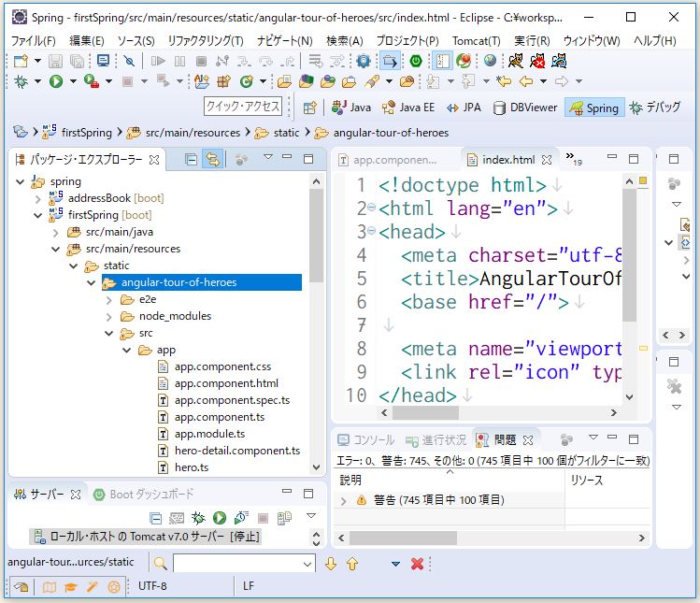Click the Save All icon

point(77,61)
